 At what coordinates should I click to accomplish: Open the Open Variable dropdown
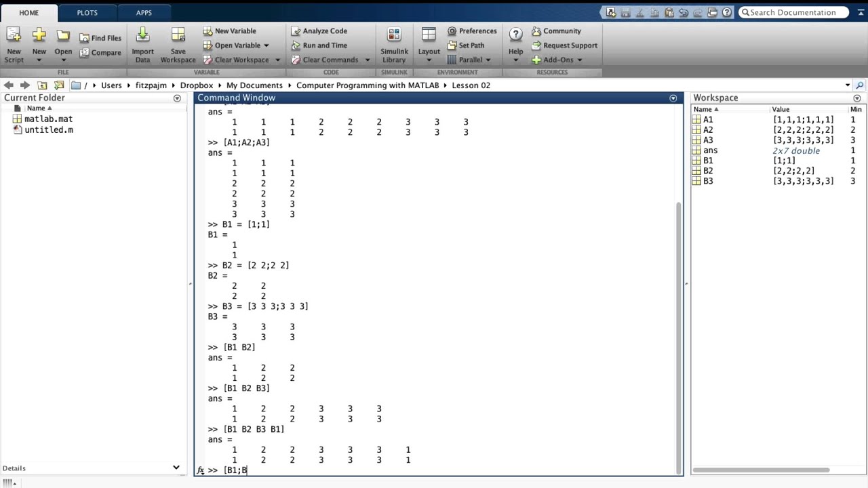click(266, 45)
